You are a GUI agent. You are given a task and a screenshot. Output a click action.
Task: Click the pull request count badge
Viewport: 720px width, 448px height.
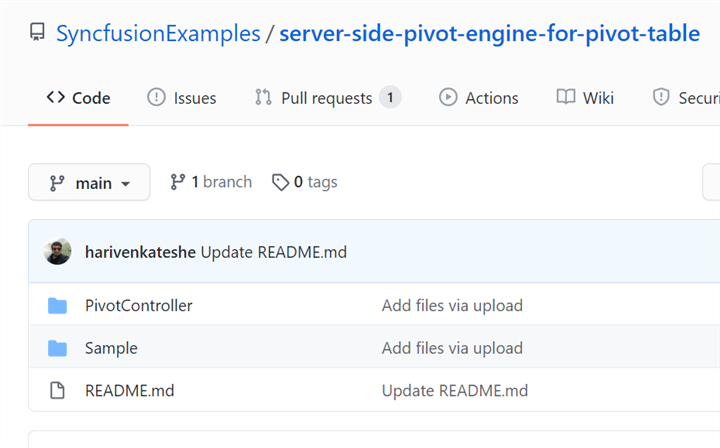tap(390, 97)
